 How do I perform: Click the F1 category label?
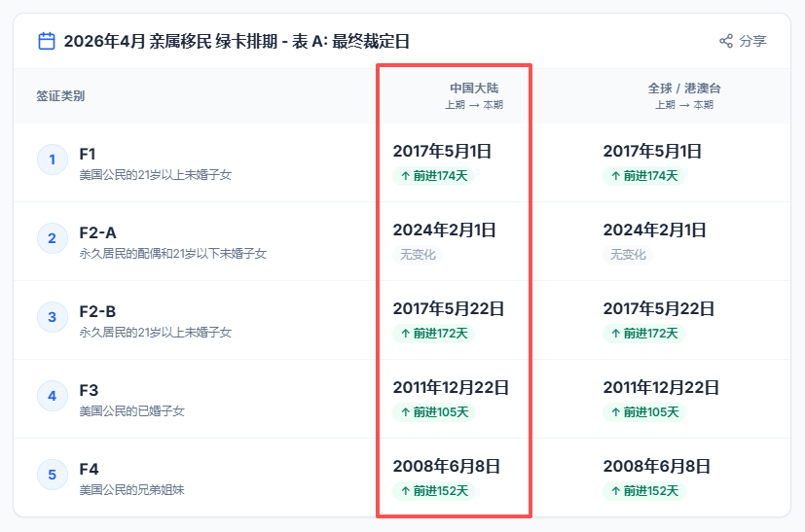pos(88,154)
